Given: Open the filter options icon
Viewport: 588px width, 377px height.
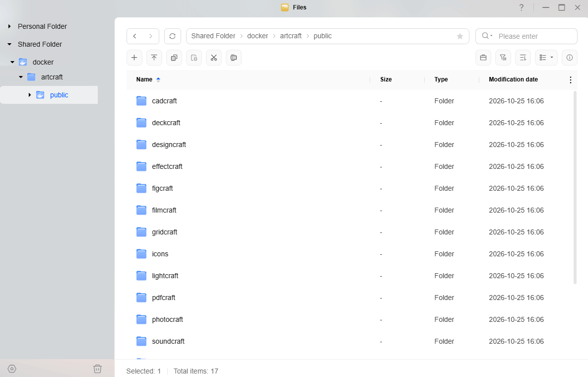Looking at the screenshot, I should (x=503, y=58).
